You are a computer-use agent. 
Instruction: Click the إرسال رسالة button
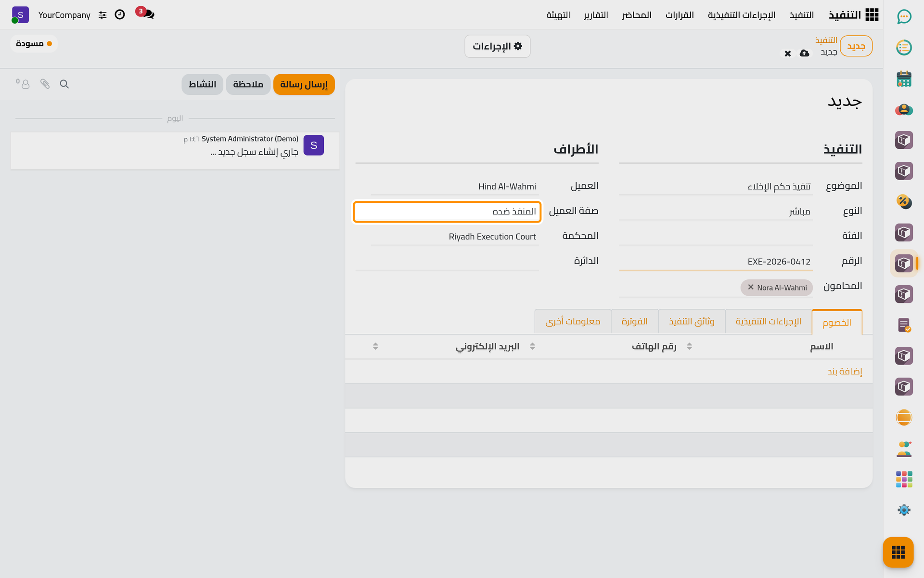[x=304, y=84]
